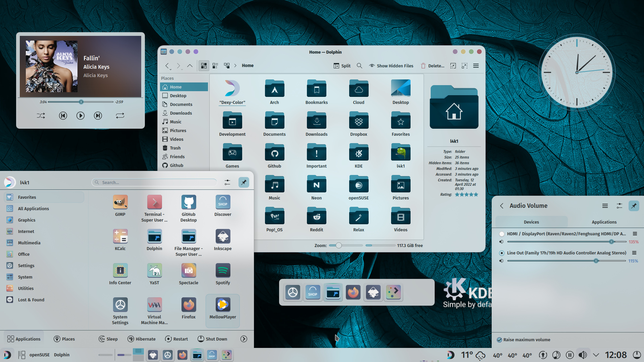Seek the Fallin' track progress slider
The width and height of the screenshot is (644, 362).
point(80,102)
